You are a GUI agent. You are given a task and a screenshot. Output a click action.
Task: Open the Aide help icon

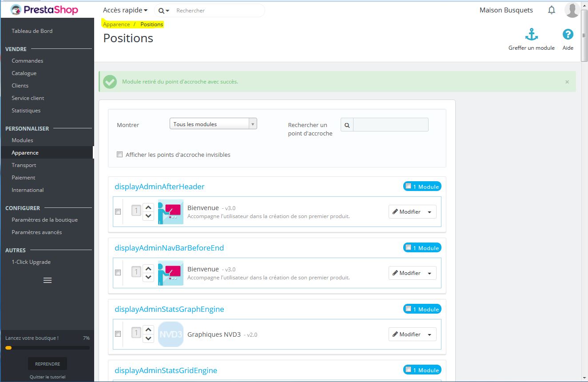coord(568,35)
